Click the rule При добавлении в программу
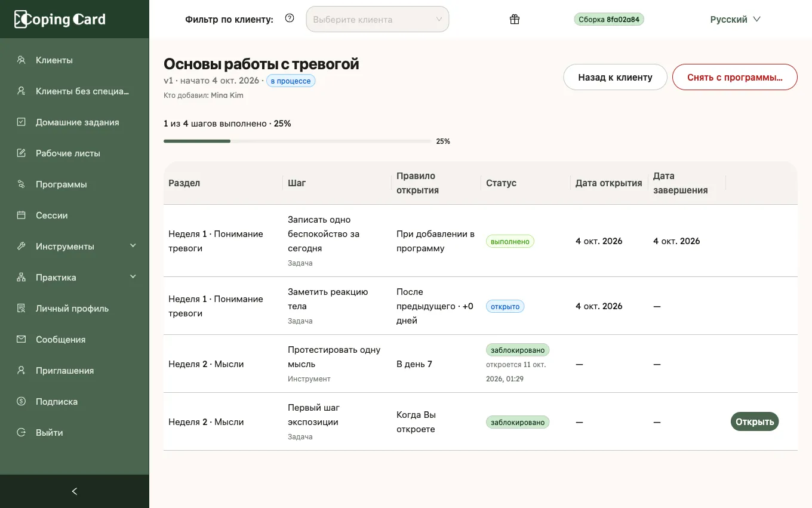Image resolution: width=812 pixels, height=508 pixels. click(436, 241)
